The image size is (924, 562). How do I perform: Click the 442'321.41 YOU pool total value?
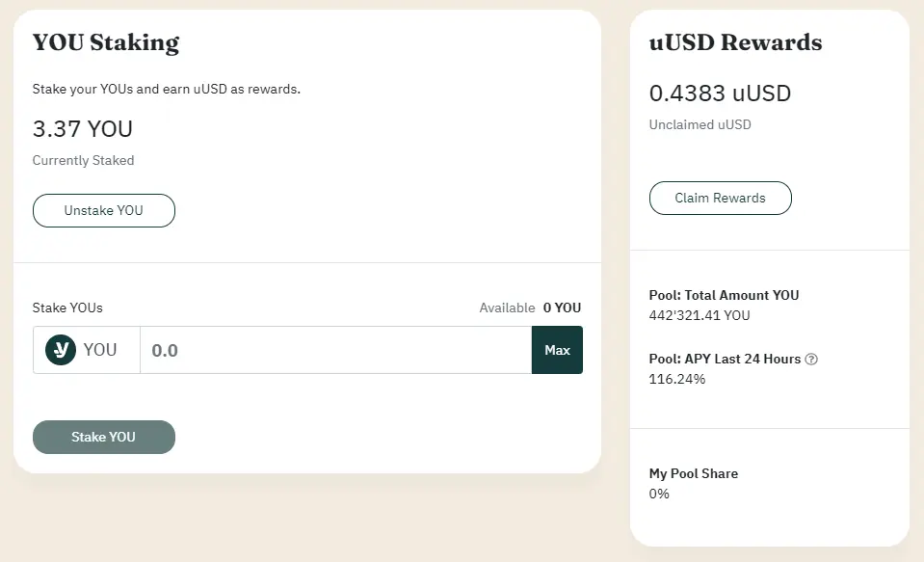700,315
